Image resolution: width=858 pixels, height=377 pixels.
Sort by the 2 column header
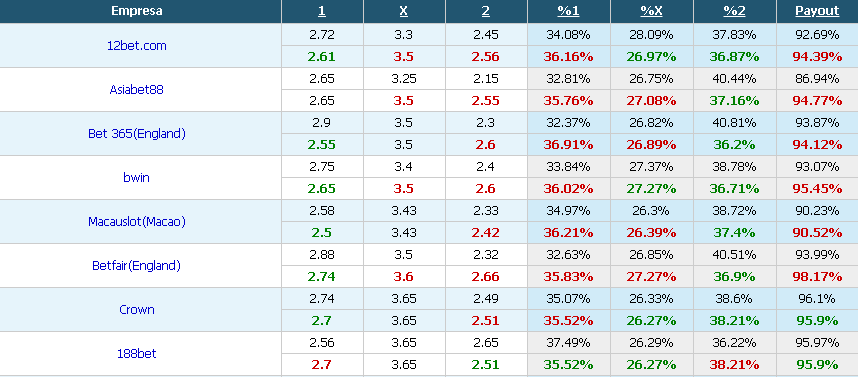pos(486,11)
